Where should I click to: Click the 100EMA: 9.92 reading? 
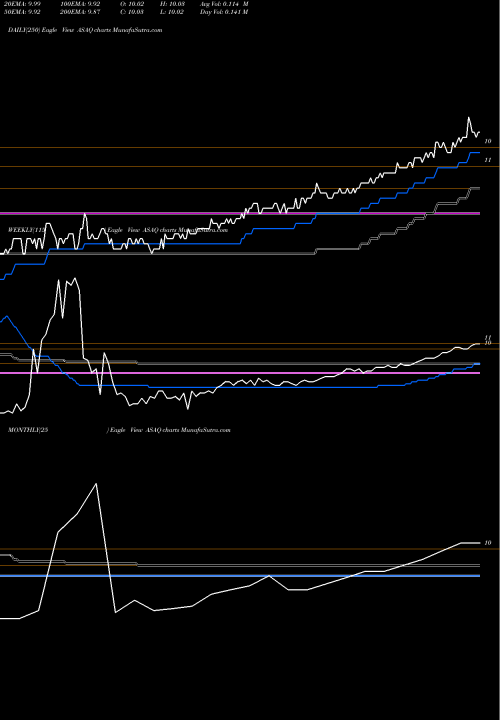pyautogui.click(x=79, y=4)
